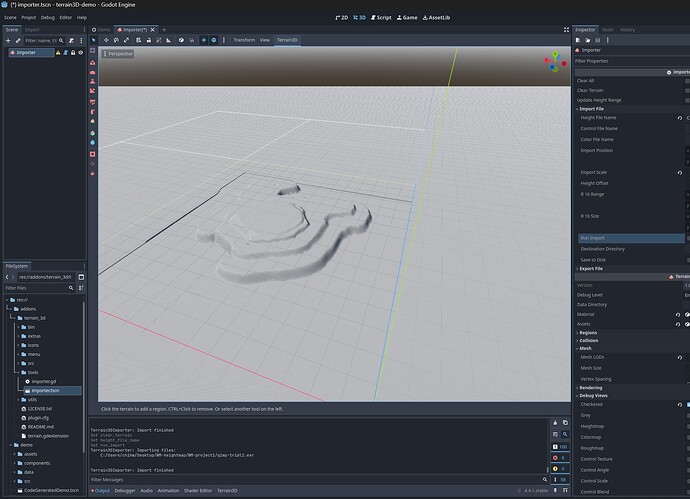Clear the Output log

coord(555,423)
